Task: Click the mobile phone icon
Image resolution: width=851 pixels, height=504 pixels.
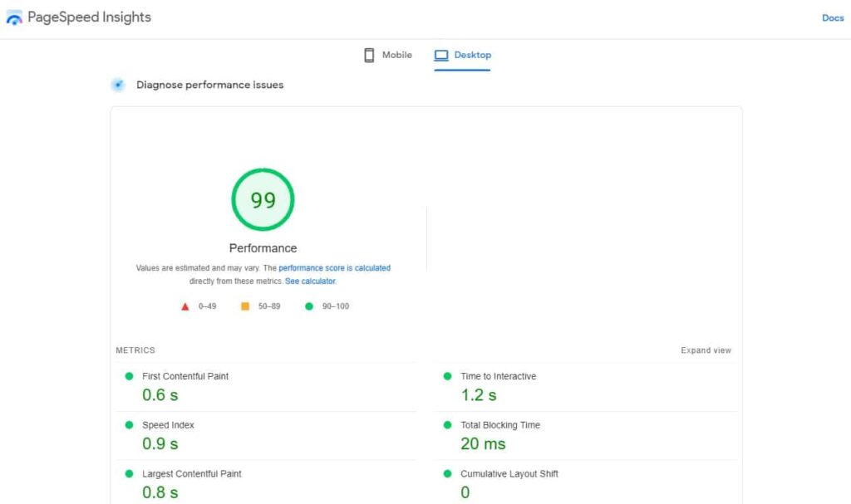Action: (369, 55)
